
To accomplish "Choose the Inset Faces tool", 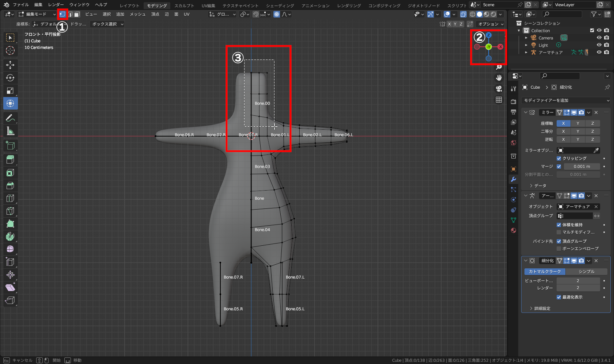I will pos(10,173).
